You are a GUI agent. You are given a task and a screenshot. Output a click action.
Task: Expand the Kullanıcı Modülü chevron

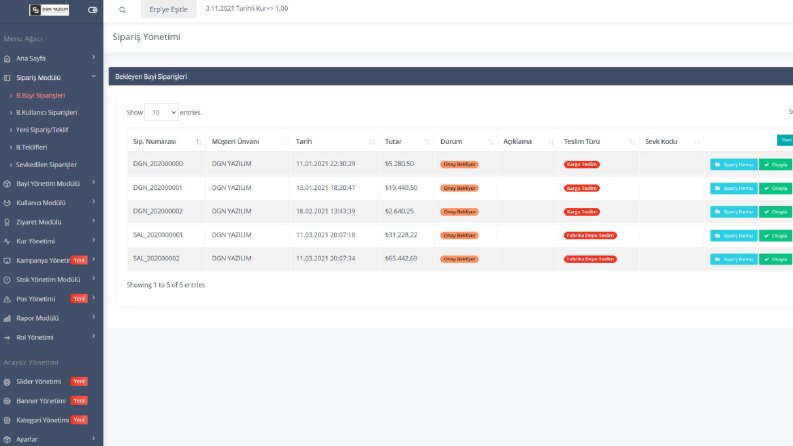[x=94, y=202]
